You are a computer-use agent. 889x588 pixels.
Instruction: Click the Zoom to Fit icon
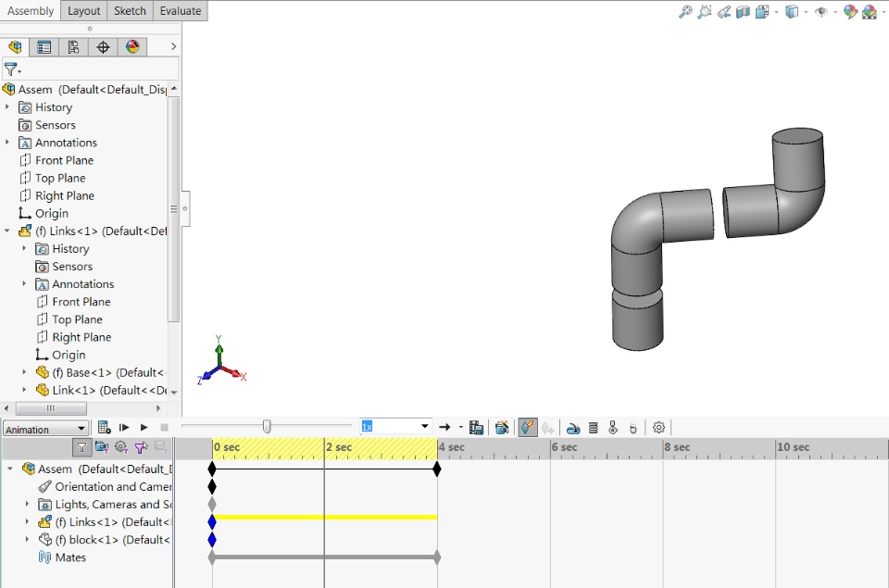(x=685, y=12)
